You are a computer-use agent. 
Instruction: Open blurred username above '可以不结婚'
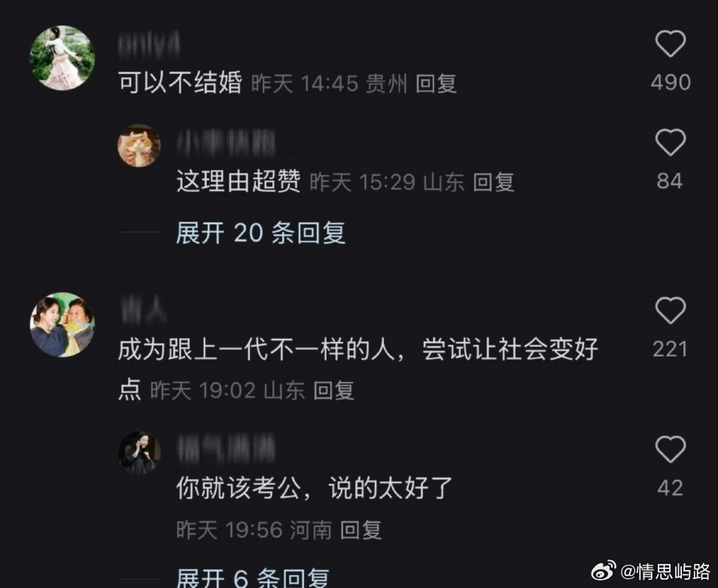pyautogui.click(x=148, y=45)
